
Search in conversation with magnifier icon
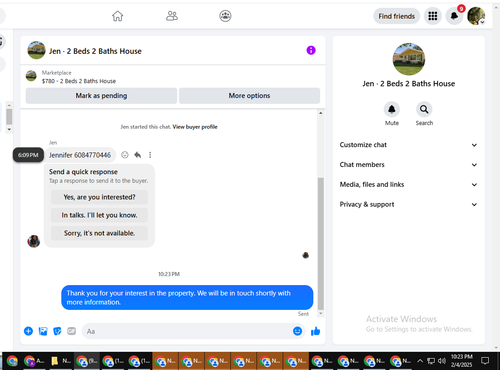click(x=424, y=109)
